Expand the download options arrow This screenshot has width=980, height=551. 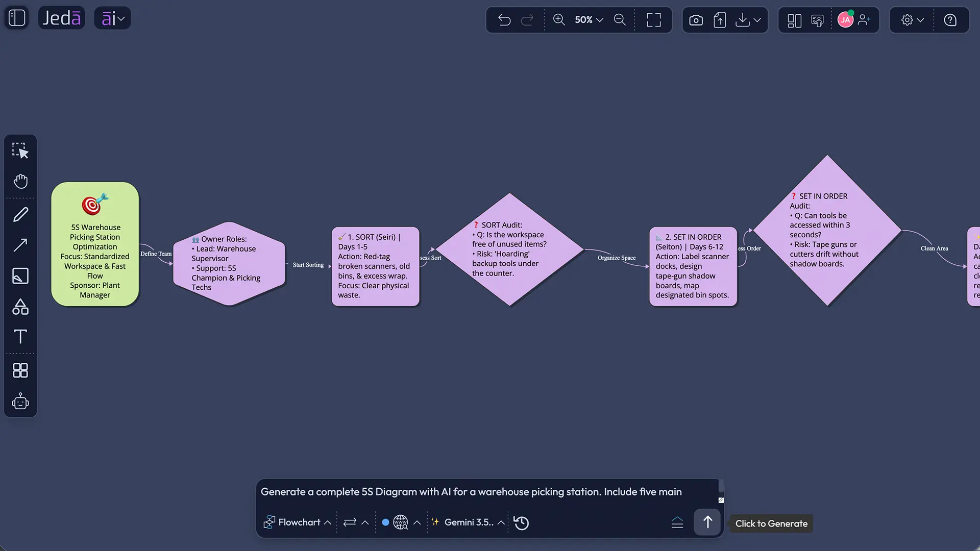[x=757, y=20]
